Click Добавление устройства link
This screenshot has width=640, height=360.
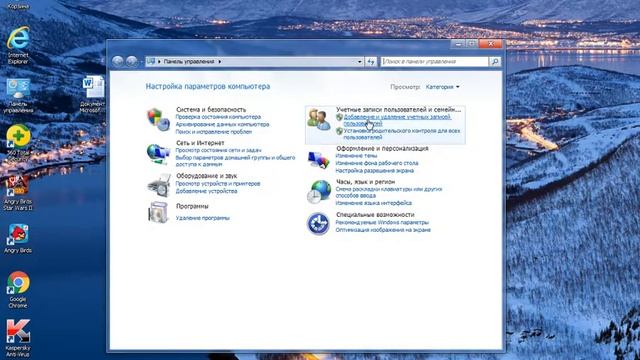(206, 191)
